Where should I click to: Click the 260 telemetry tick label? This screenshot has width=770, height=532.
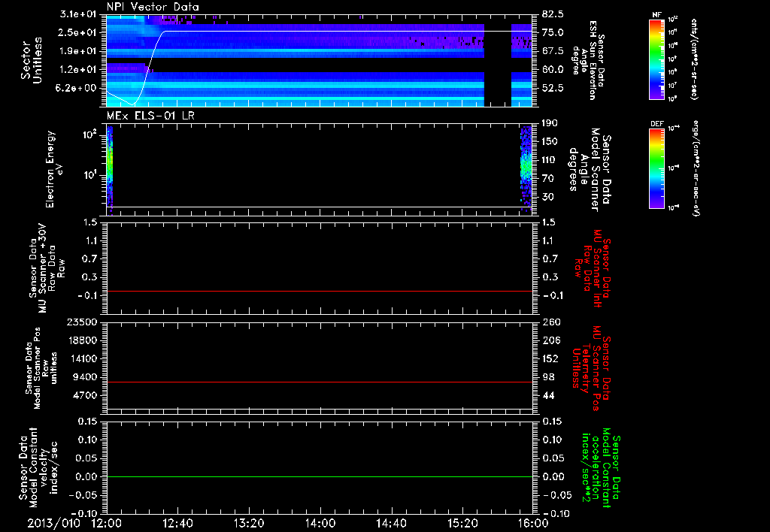point(551,322)
